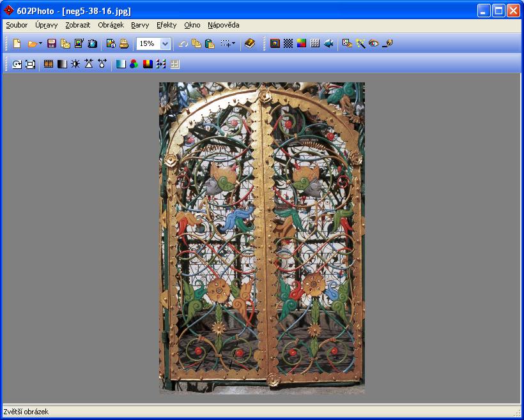Minimize the 602Photo window

coord(484,11)
